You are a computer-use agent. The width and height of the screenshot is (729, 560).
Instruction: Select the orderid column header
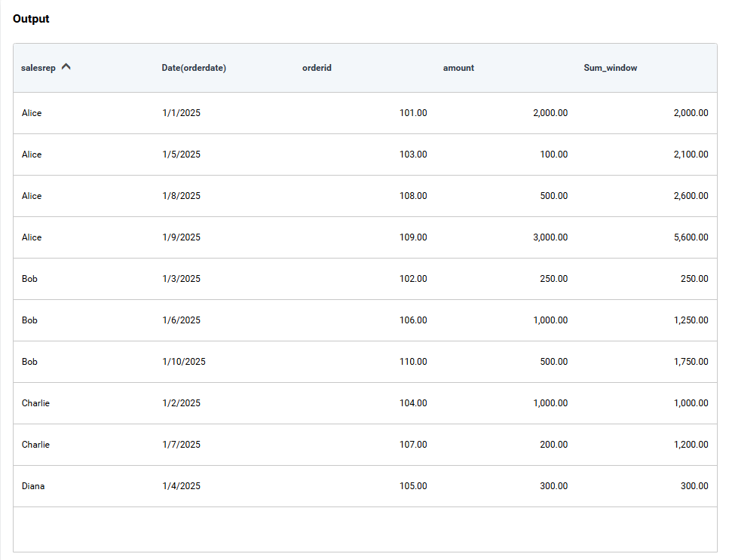coord(317,68)
